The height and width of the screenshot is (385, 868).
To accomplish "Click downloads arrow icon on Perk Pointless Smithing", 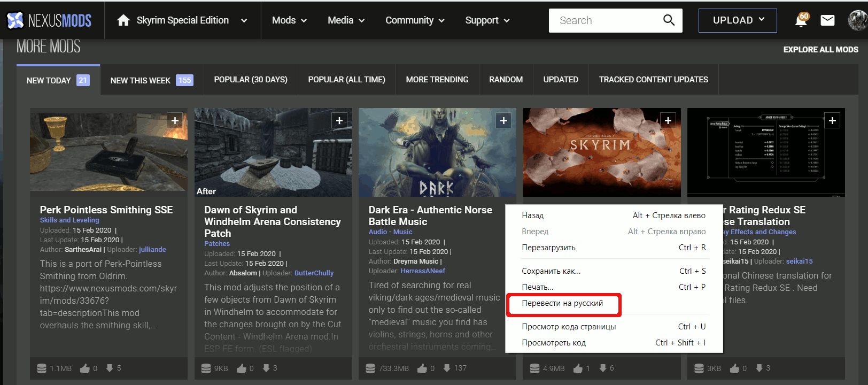I will tap(110, 368).
